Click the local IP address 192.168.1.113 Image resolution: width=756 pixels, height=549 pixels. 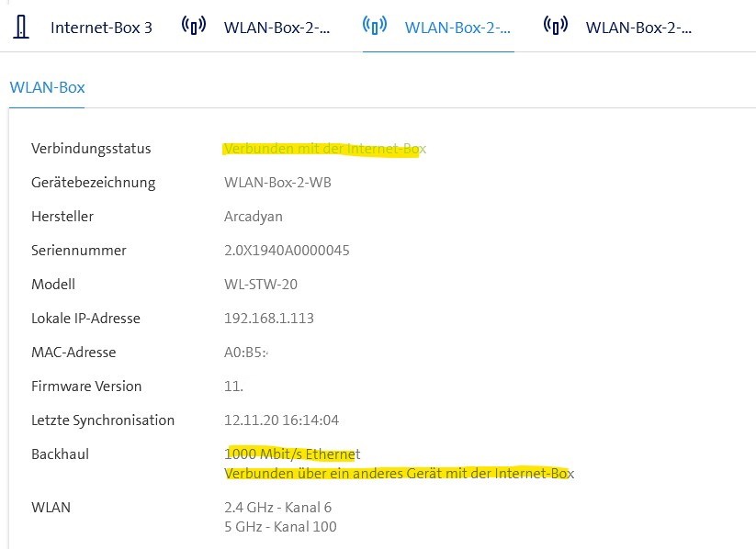[x=268, y=318]
